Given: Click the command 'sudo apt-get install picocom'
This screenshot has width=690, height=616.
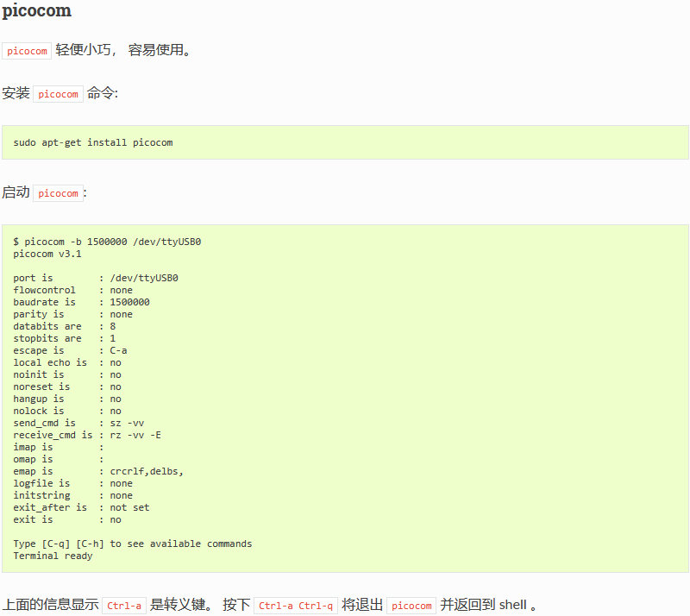Looking at the screenshot, I should tap(93, 142).
